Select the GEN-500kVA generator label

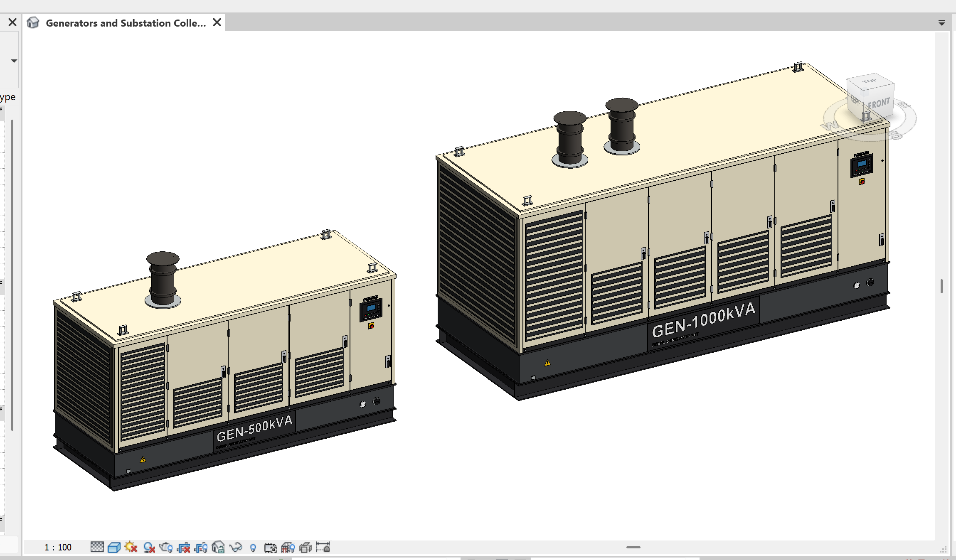pos(255,429)
